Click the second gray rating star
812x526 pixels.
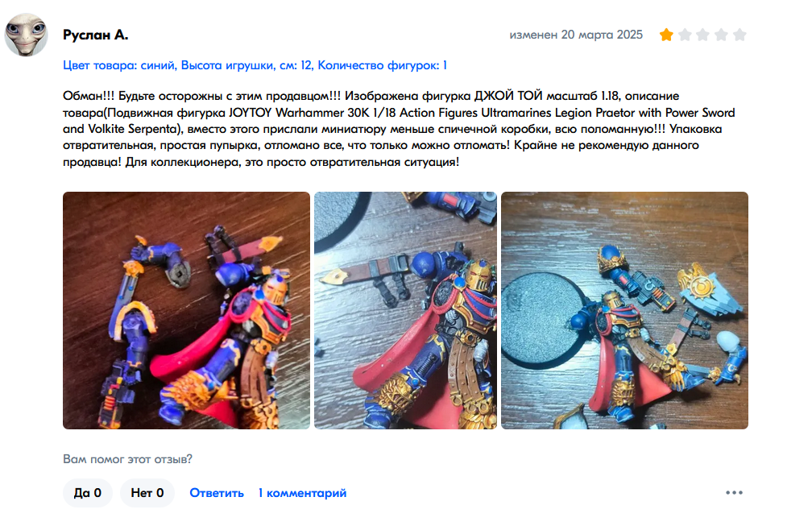click(x=685, y=35)
